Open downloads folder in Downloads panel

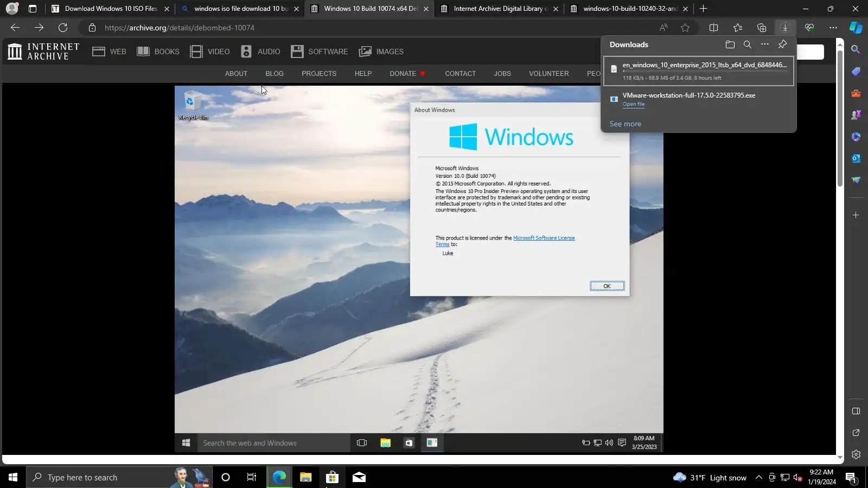click(730, 44)
